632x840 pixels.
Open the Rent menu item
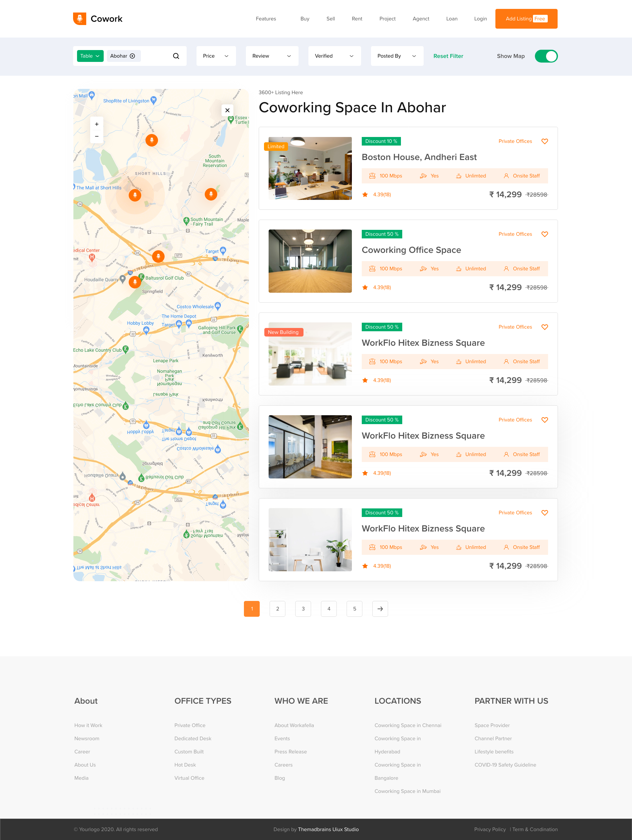357,19
